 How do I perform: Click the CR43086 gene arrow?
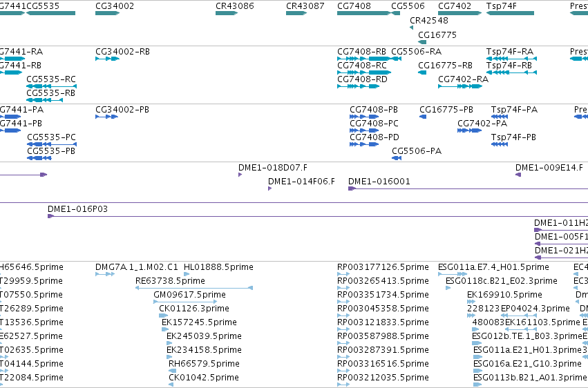click(227, 13)
